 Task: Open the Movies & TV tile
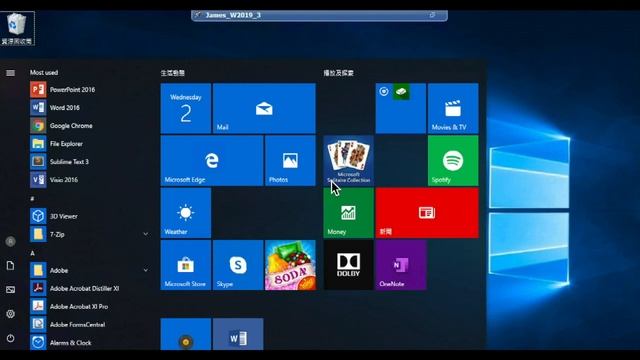click(453, 108)
